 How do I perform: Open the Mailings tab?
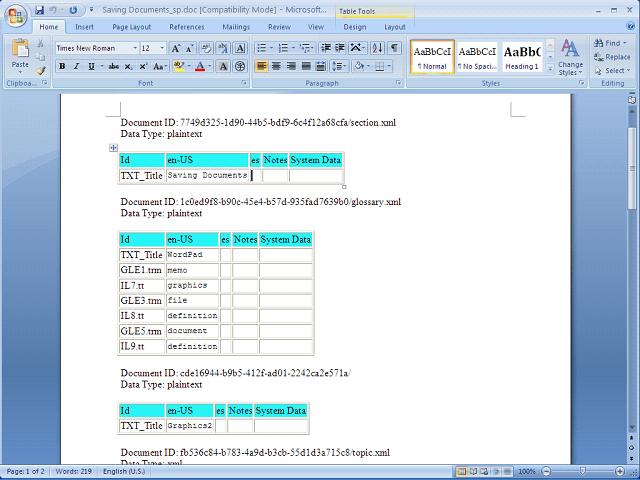(x=236, y=27)
